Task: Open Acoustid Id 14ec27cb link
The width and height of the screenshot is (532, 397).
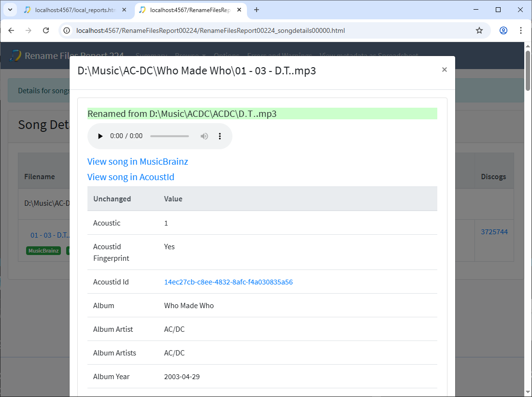Action: pos(229,282)
